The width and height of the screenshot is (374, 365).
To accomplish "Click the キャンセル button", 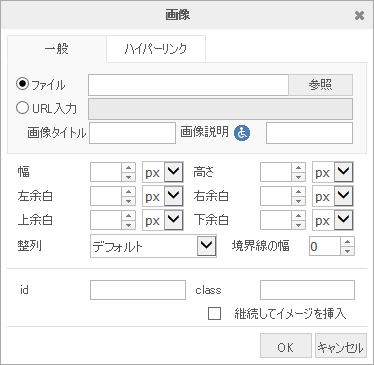I will pyautogui.click(x=341, y=346).
